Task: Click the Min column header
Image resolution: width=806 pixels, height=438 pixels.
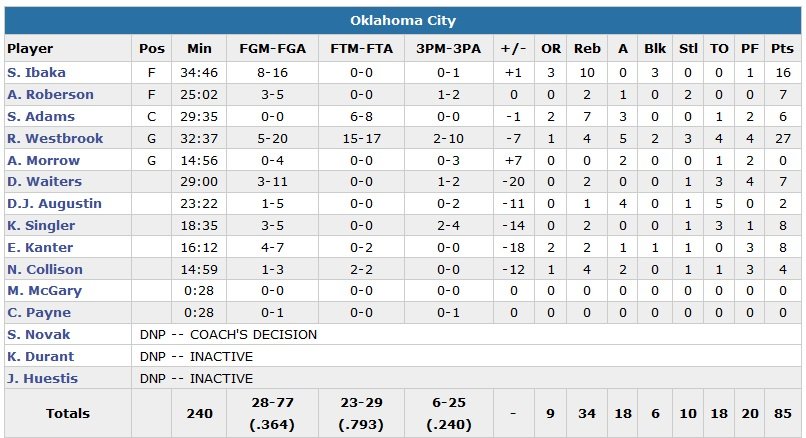Action: (199, 48)
